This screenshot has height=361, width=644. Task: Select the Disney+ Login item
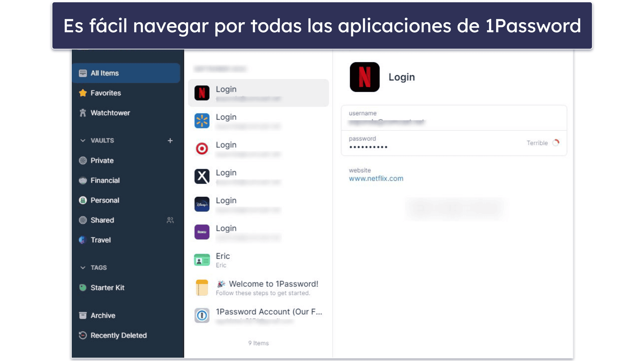(x=258, y=204)
